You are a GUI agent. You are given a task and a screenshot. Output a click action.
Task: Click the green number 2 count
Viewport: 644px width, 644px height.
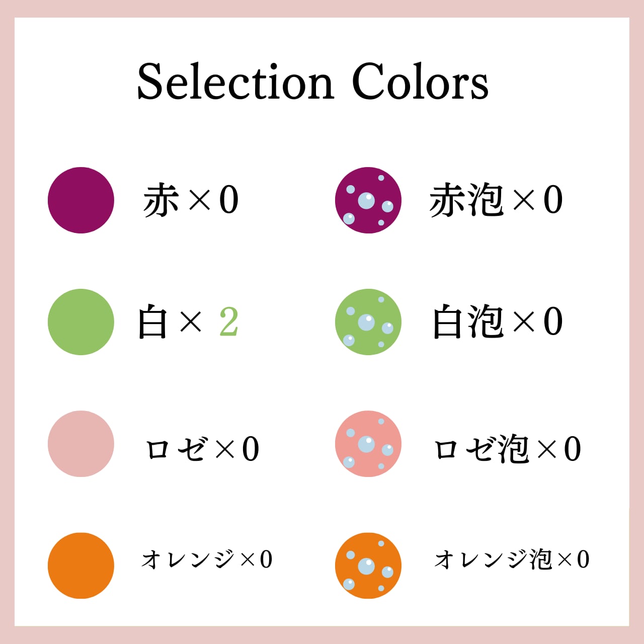229,321
